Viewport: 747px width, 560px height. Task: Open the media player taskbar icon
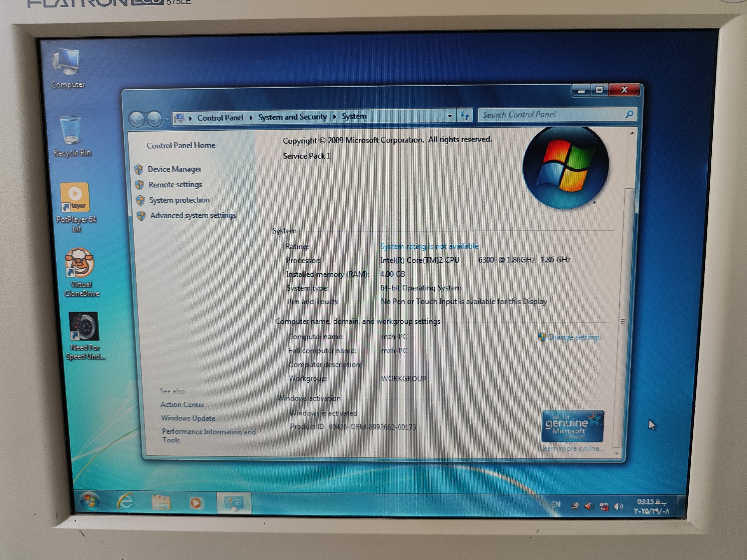196,503
